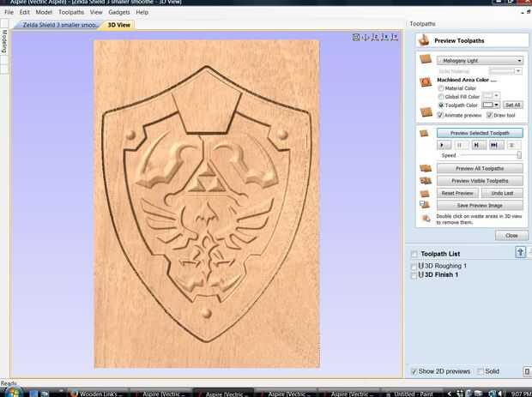Toggle the Solid checkbox

click(x=481, y=371)
